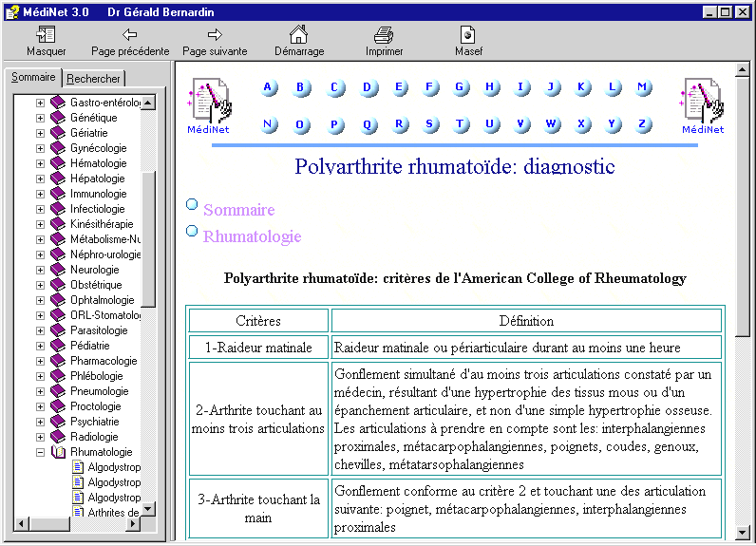Click the 'Définition' table header cell
756x546 pixels.
[526, 321]
